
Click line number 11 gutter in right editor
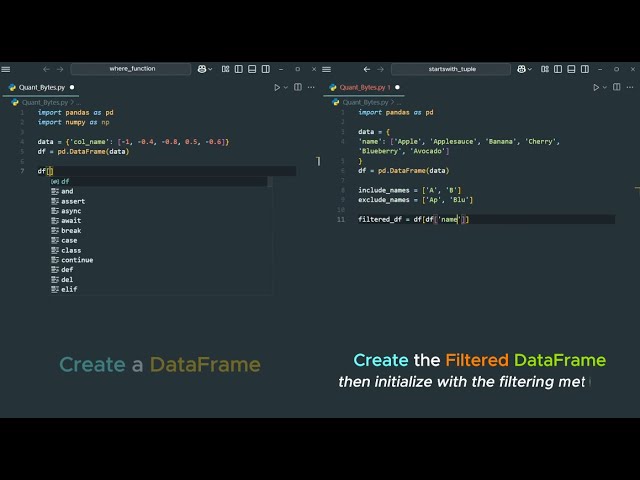[341, 220]
